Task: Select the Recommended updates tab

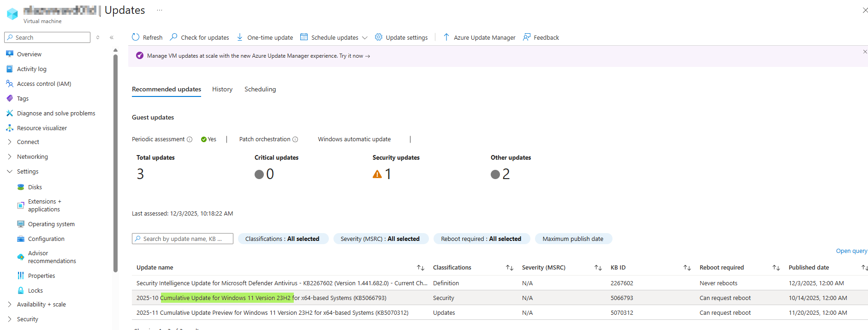Action: click(166, 89)
